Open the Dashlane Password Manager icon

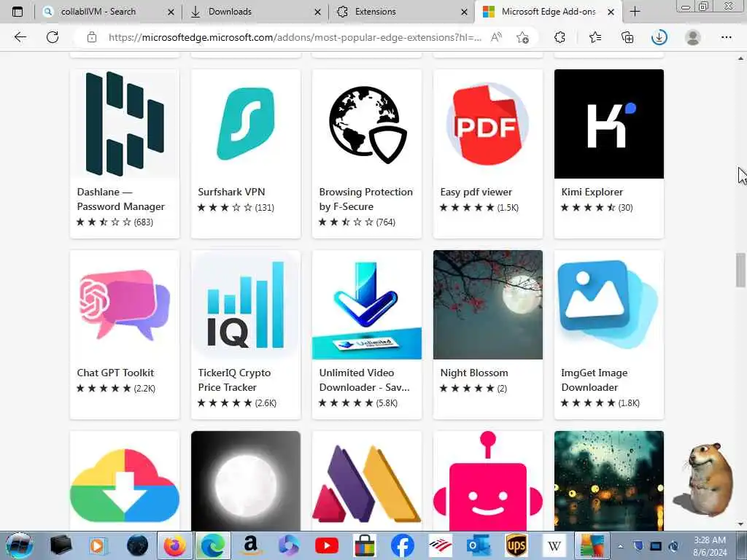(x=124, y=124)
